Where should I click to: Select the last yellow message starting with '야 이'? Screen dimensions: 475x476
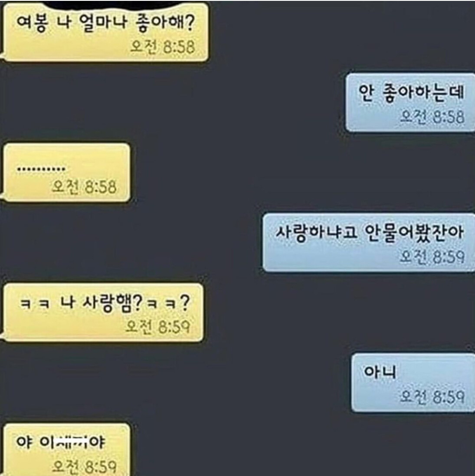point(66,450)
